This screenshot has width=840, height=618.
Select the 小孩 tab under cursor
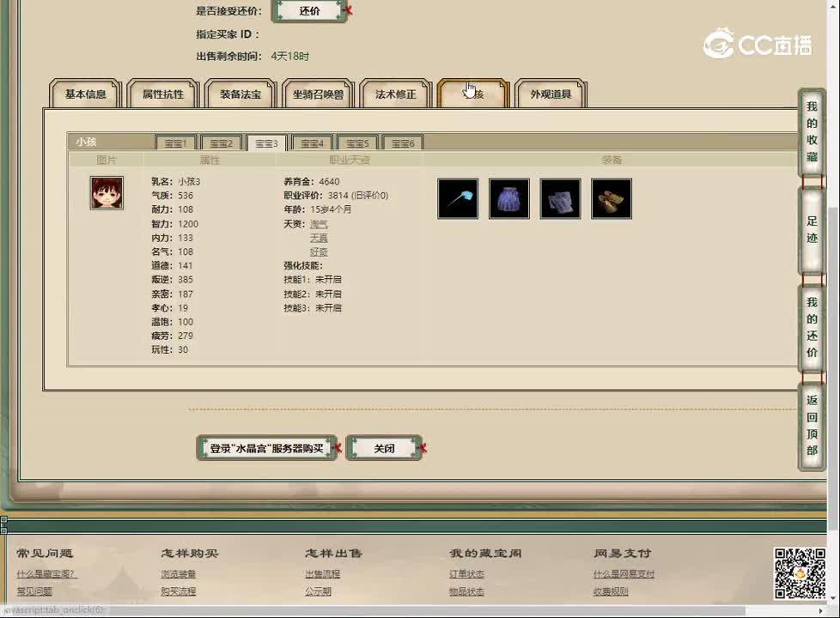[473, 94]
